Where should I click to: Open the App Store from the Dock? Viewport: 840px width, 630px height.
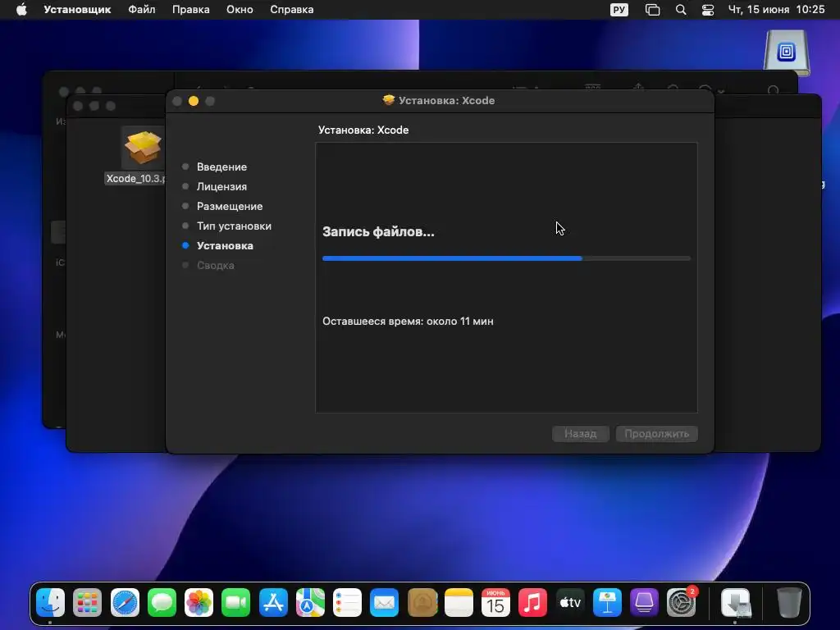273,603
